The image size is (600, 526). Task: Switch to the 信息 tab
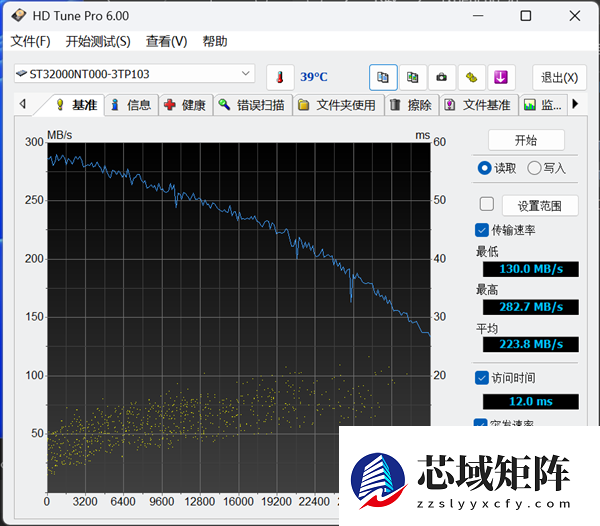tap(131, 105)
